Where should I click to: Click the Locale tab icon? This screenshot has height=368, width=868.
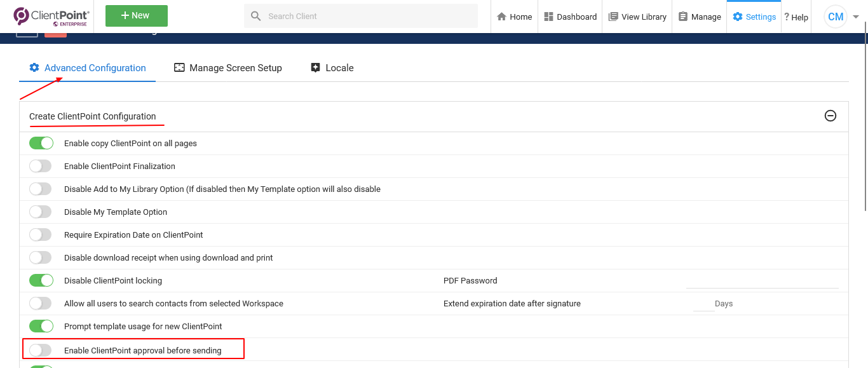[x=315, y=67]
